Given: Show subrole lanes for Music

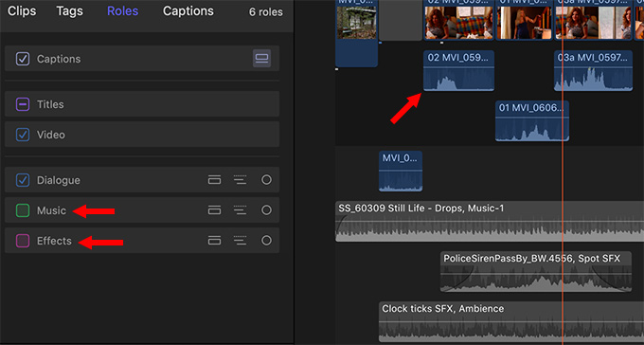Looking at the screenshot, I should coord(240,210).
